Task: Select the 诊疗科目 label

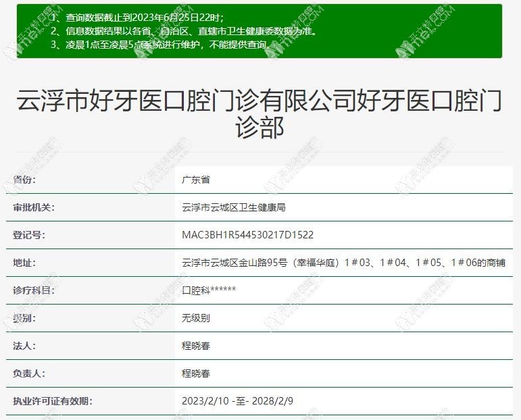Action: click(34, 290)
